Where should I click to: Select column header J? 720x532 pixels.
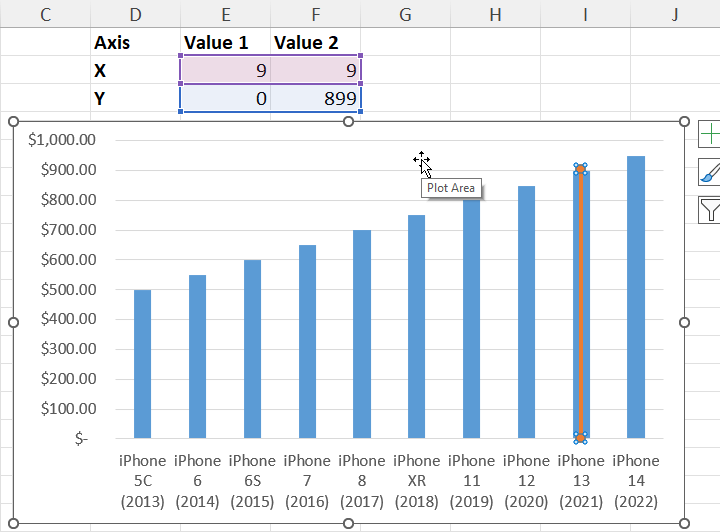pyautogui.click(x=675, y=14)
